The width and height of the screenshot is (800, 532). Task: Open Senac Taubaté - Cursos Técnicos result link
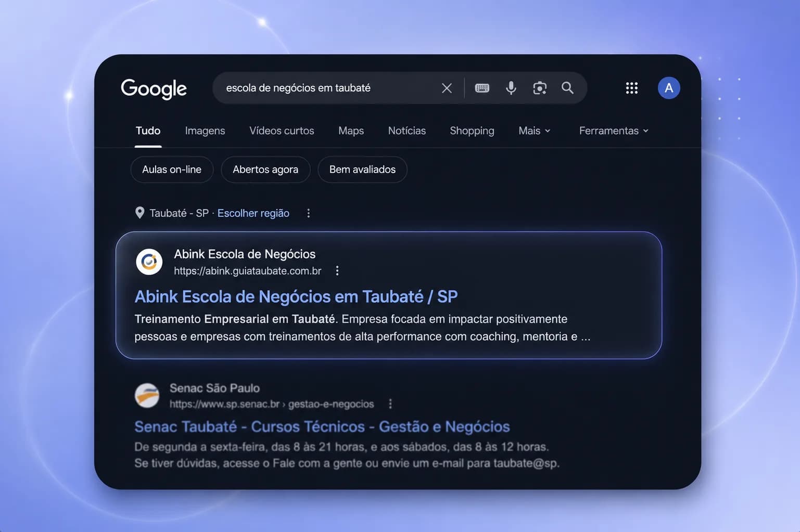pyautogui.click(x=322, y=426)
